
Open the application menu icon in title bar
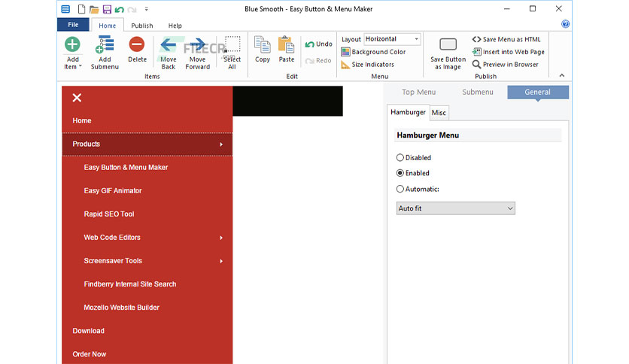pos(65,9)
